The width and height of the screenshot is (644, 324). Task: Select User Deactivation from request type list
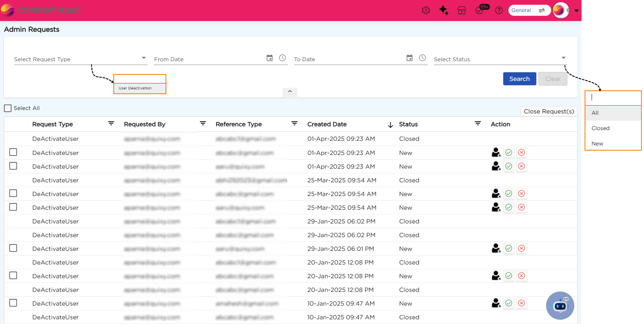(x=135, y=88)
